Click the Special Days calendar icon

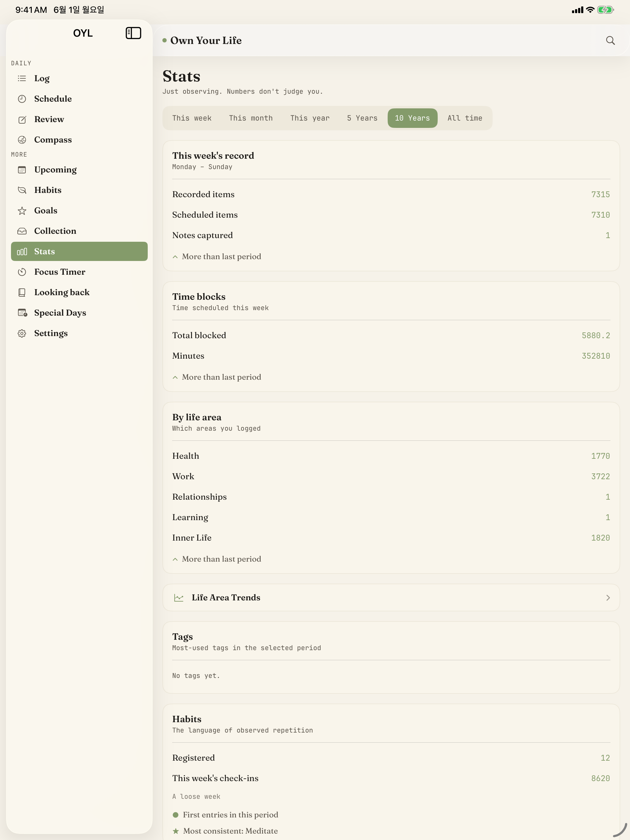[22, 313]
